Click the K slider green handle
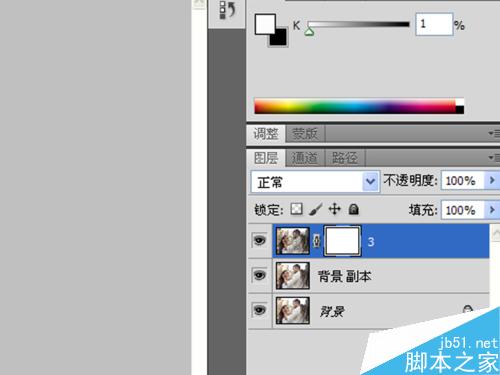Image resolution: width=500 pixels, height=375 pixels. tap(309, 32)
